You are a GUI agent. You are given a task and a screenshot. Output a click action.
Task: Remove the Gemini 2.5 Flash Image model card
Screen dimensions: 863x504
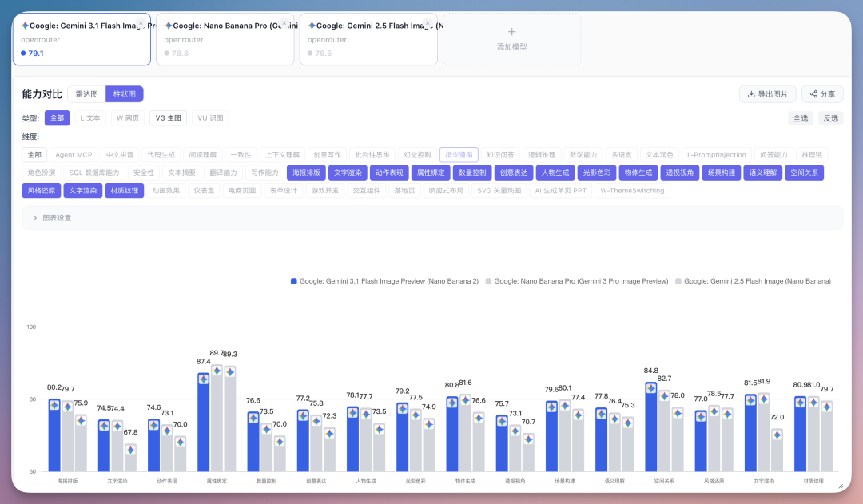point(428,23)
